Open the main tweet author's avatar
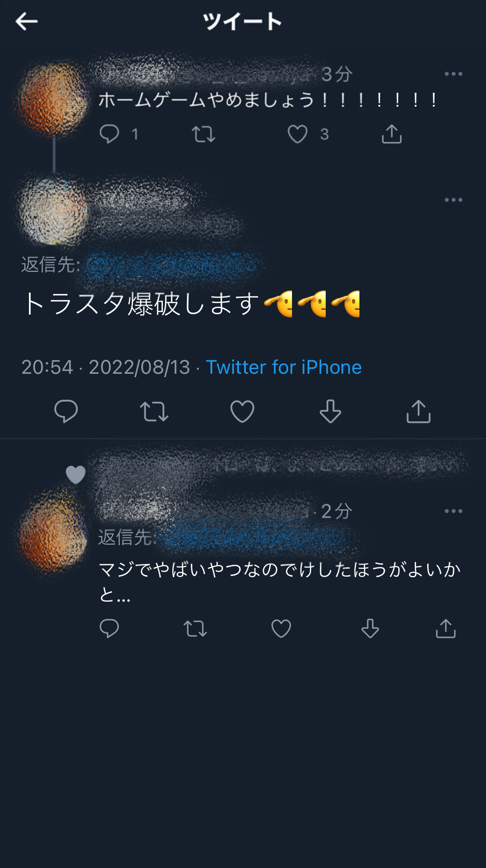Screen dimensions: 486x868 53,211
